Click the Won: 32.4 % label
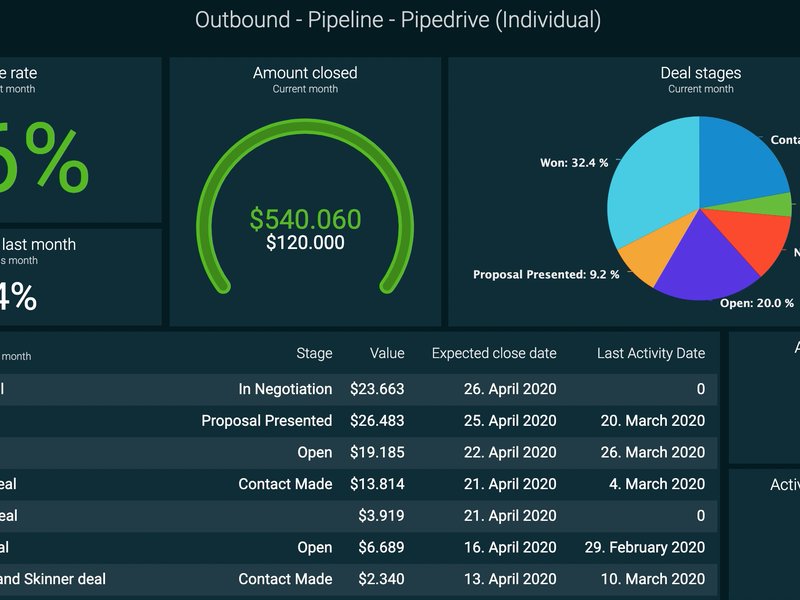Image resolution: width=800 pixels, height=600 pixels. [574, 163]
